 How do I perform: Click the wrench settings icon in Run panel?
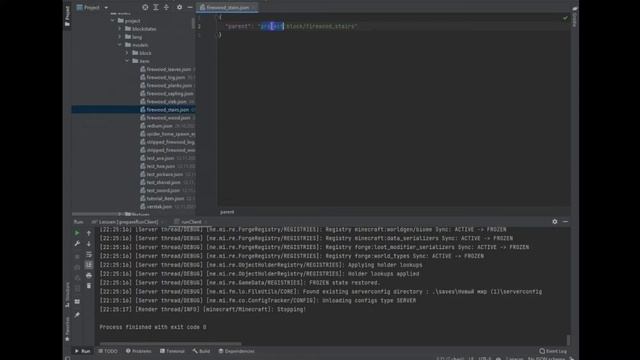pos(77,244)
